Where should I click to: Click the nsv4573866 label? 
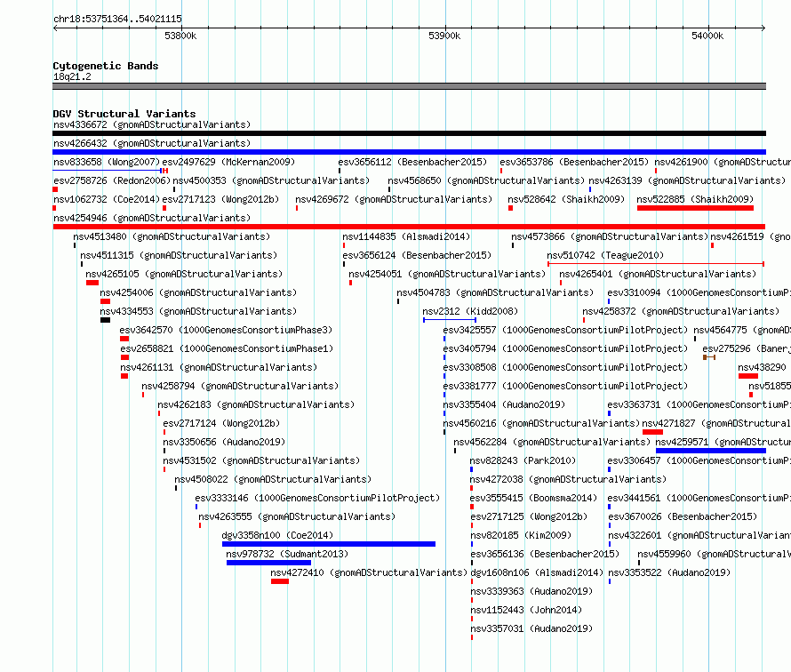pyautogui.click(x=610, y=236)
